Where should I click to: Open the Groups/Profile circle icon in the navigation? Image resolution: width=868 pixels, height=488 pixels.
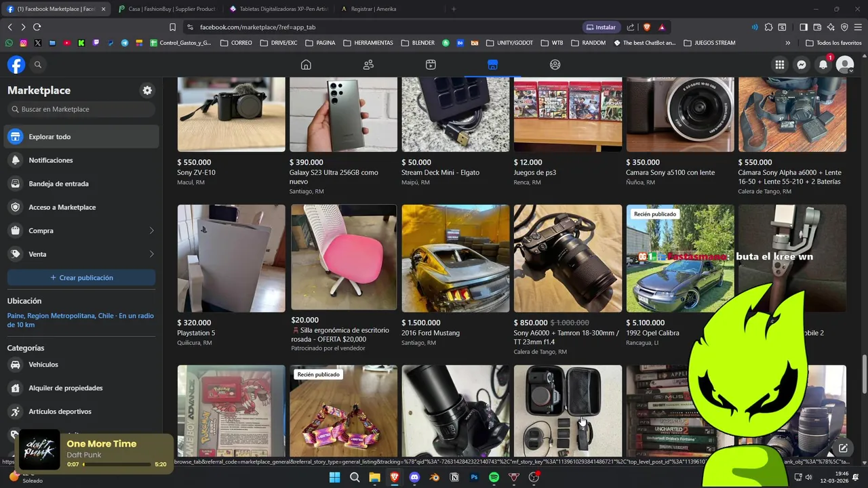tap(555, 64)
